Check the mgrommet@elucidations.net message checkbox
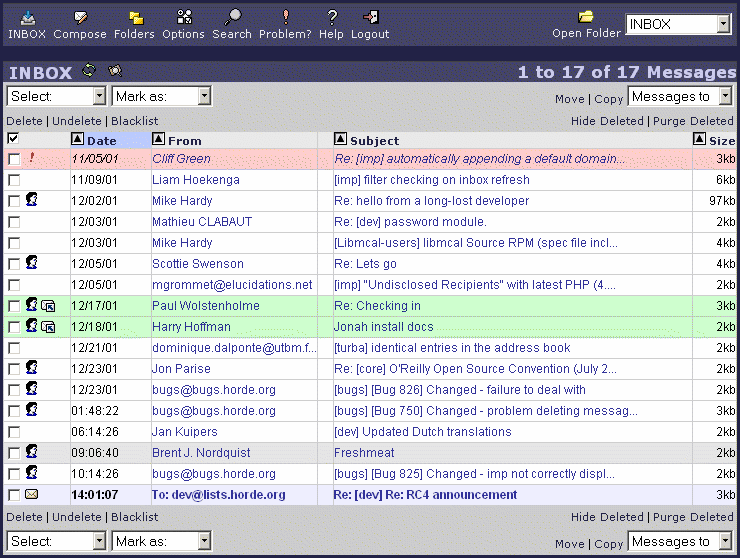This screenshot has width=740, height=558. click(x=14, y=285)
